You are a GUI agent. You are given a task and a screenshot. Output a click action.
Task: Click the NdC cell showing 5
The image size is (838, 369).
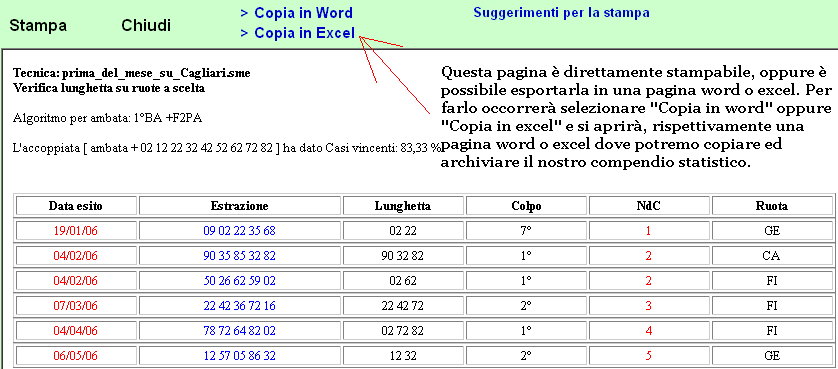coord(649,356)
